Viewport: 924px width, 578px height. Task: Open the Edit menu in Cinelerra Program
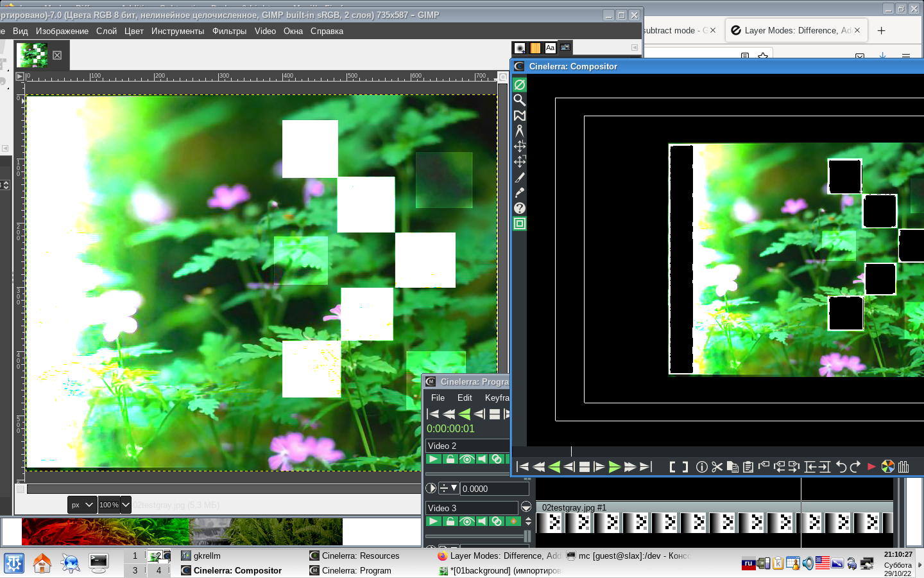(465, 398)
